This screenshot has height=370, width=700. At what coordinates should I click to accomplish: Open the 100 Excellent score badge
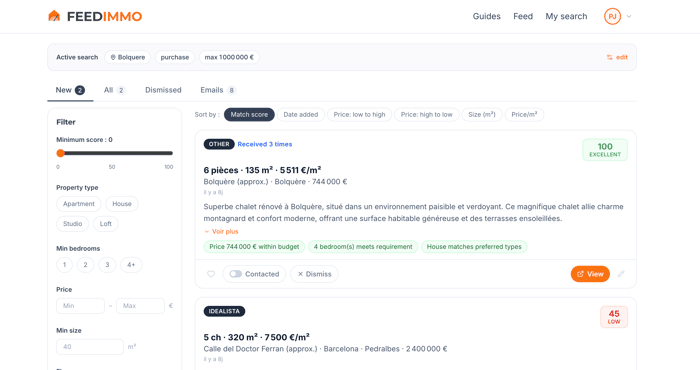[605, 150]
